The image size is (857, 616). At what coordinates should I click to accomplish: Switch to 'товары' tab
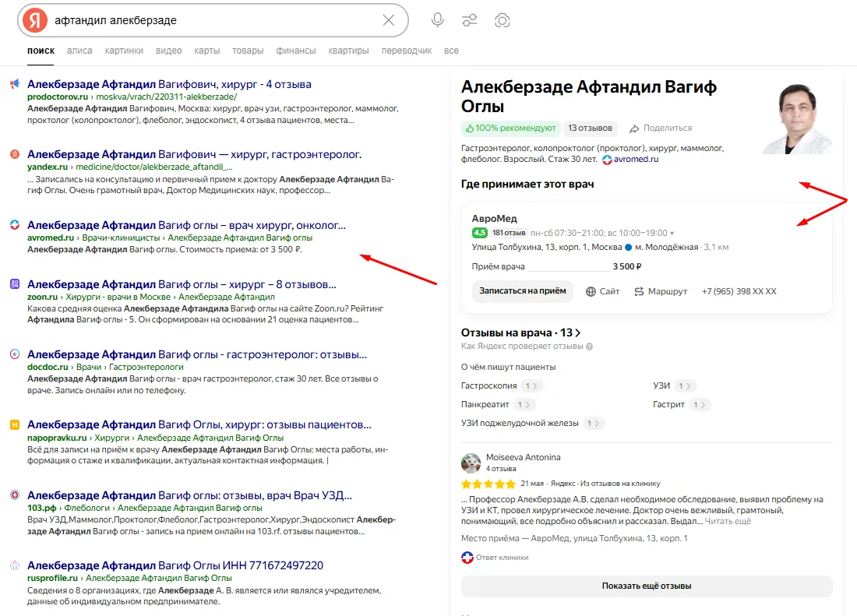[x=248, y=51]
